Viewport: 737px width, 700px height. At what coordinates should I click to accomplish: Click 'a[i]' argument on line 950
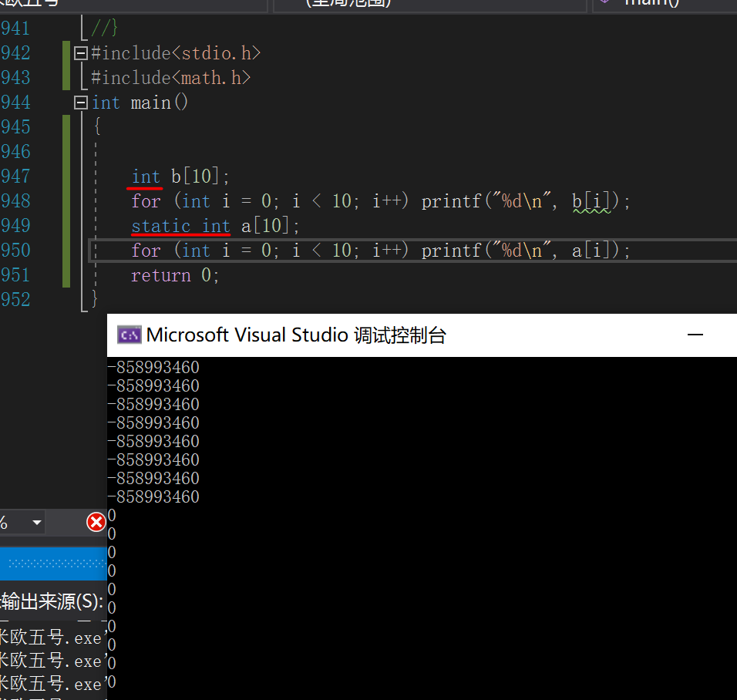pyautogui.click(x=591, y=251)
